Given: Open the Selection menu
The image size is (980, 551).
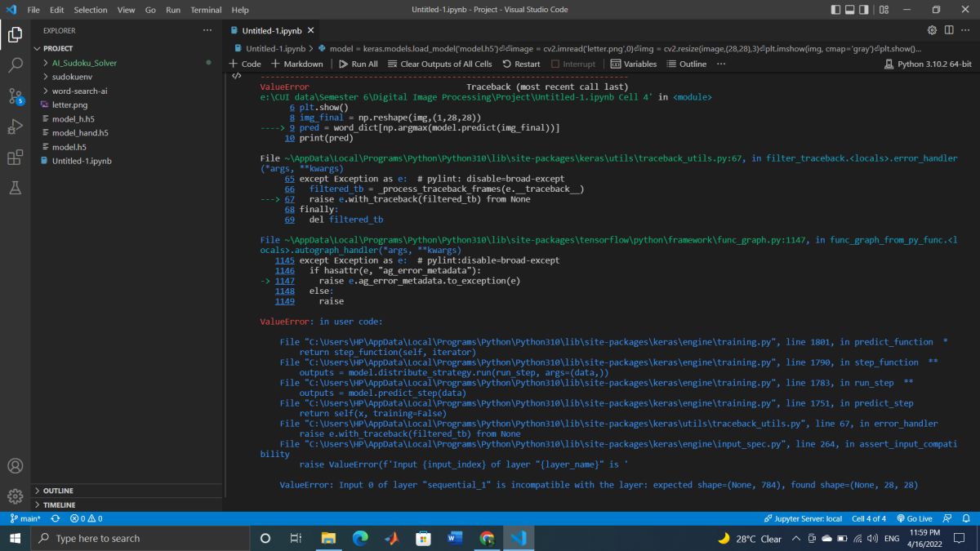Looking at the screenshot, I should (x=90, y=10).
